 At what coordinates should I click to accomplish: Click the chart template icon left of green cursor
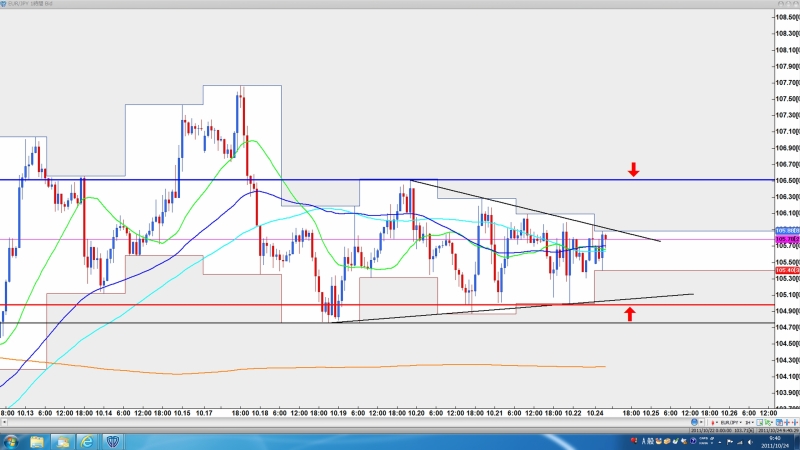(759, 422)
